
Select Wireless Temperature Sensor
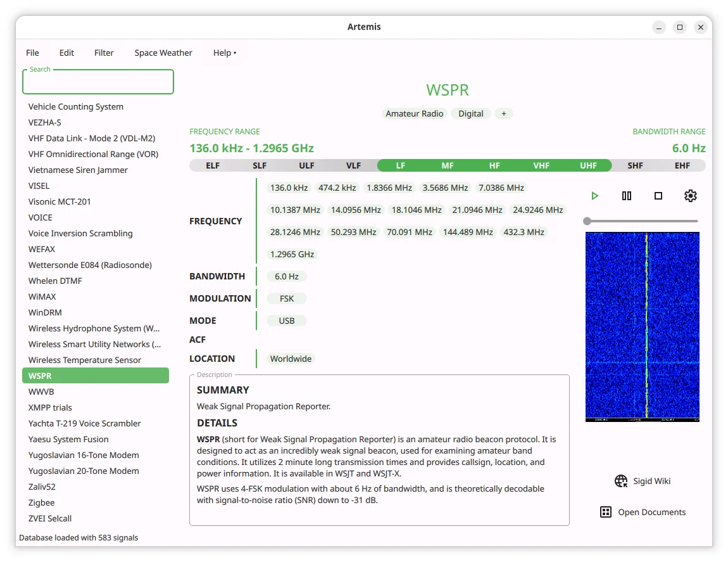point(96,360)
